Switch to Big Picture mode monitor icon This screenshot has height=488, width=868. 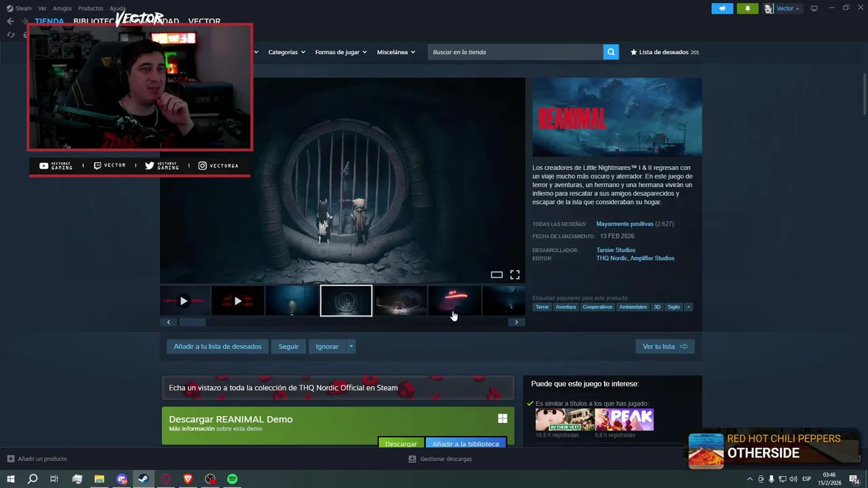coord(814,8)
